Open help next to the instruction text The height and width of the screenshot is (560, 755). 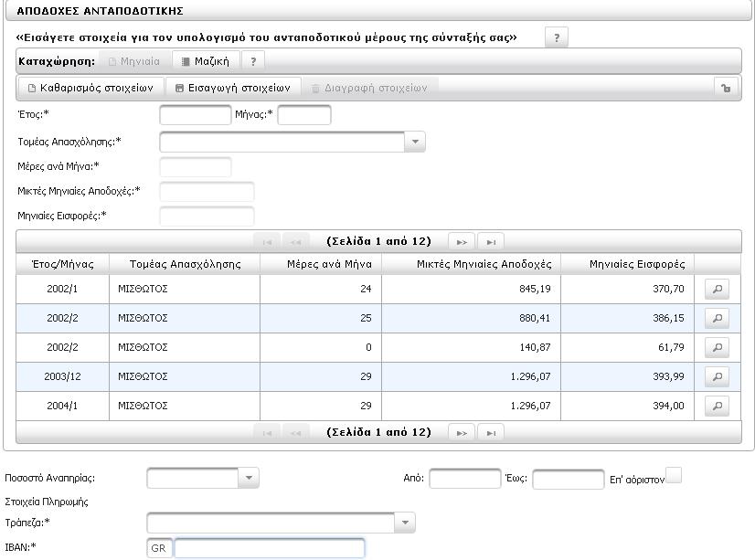coord(557,37)
